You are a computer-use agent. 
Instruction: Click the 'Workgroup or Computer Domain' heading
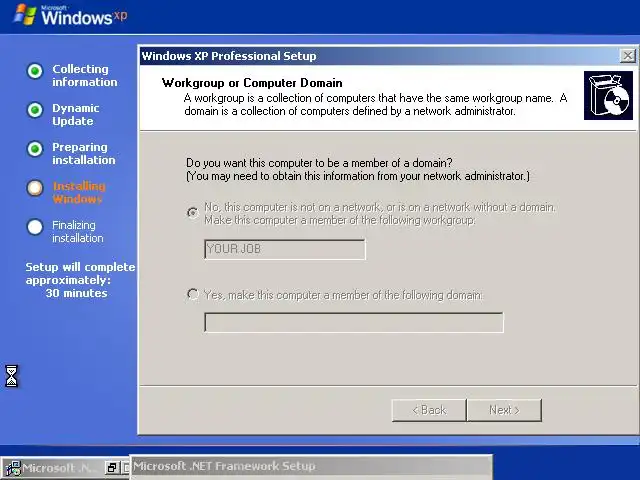coord(252,83)
